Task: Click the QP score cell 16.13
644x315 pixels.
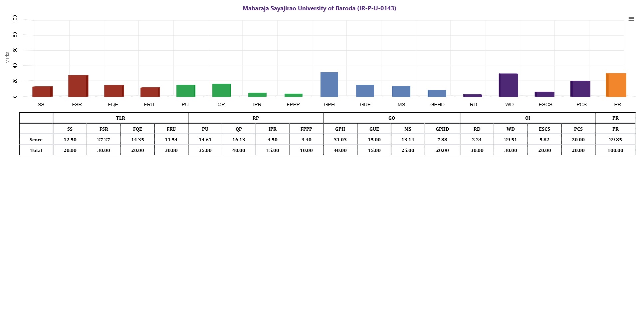Action: coord(239,140)
